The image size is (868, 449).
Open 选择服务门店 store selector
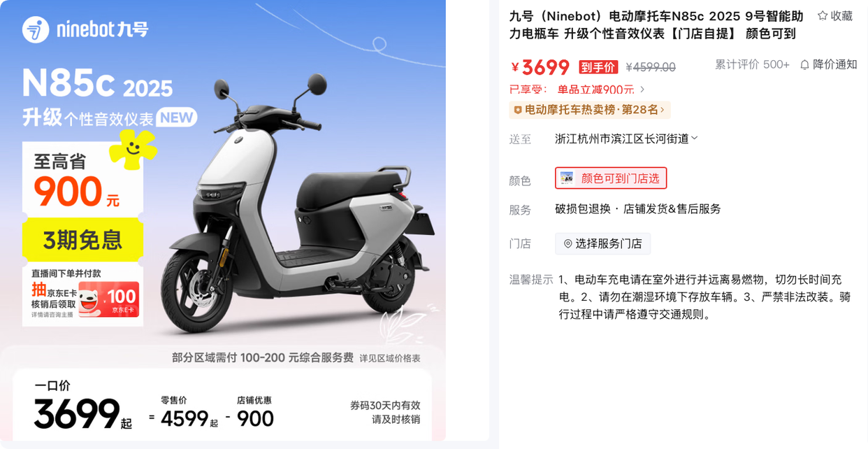(x=602, y=243)
